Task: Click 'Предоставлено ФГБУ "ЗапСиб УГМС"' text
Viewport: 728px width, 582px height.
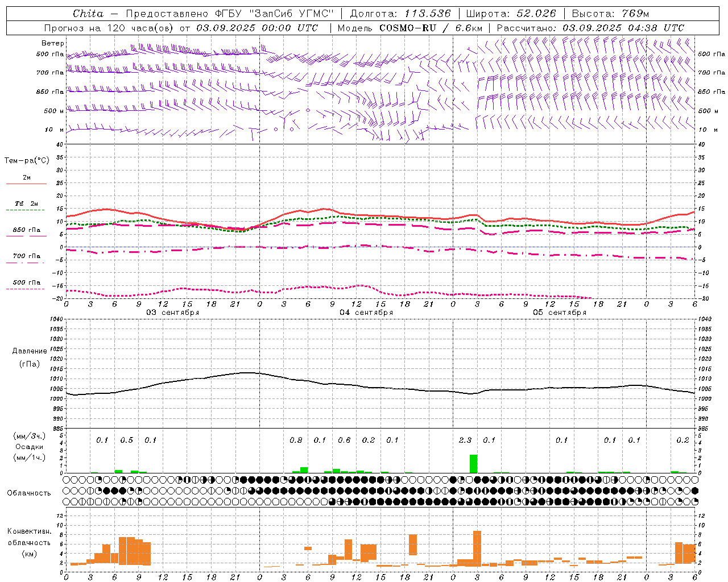Action: pyautogui.click(x=229, y=14)
